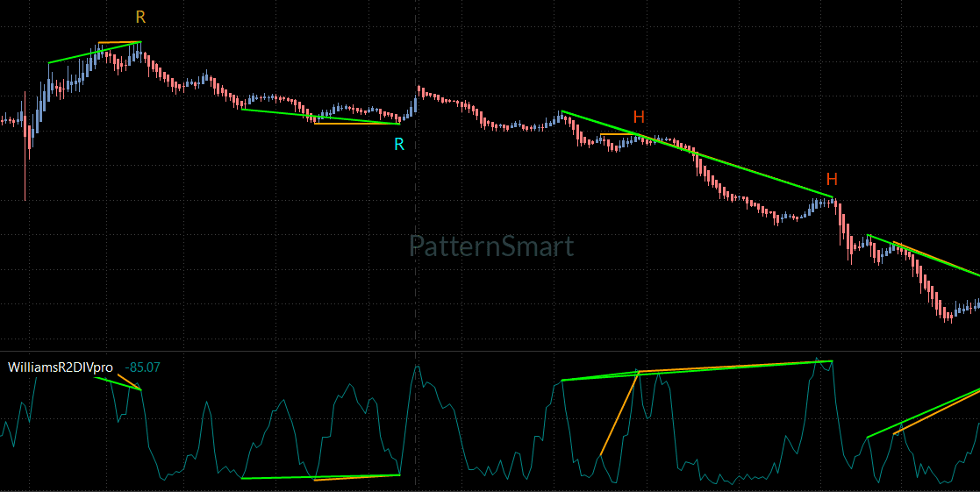This screenshot has height=492, width=980.
Task: Select the rising green trendline under orange R
Action: pos(95,53)
